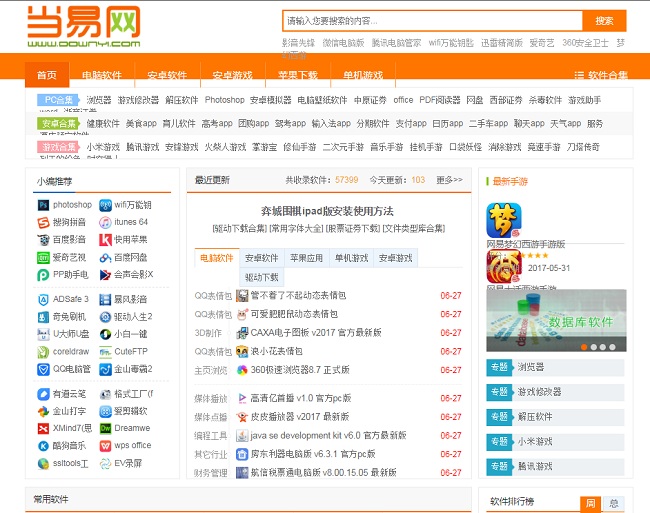Open the 快用苹果 K icon
The image size is (650, 513).
tap(105, 240)
